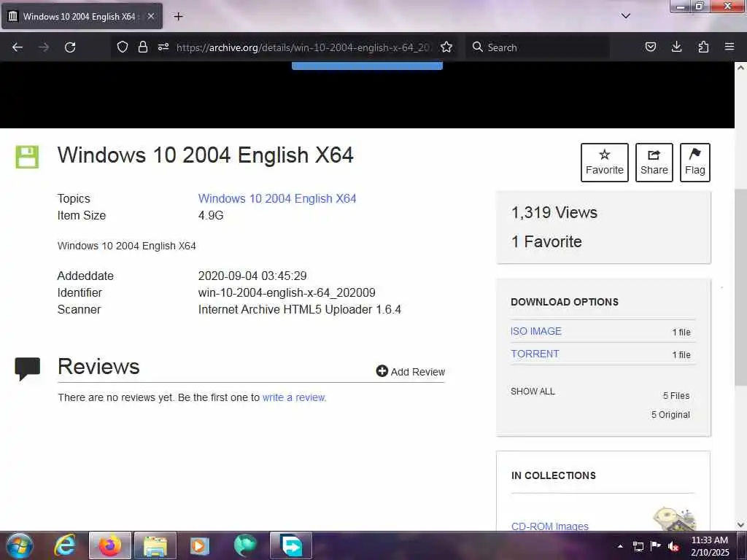Open the shield tracking protection icon
The image size is (747, 560).
tap(123, 47)
